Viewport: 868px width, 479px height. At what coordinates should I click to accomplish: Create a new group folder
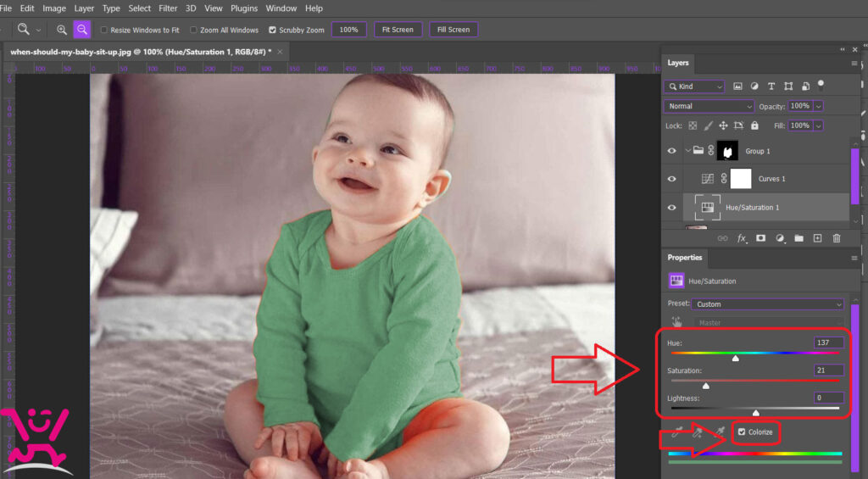[798, 238]
